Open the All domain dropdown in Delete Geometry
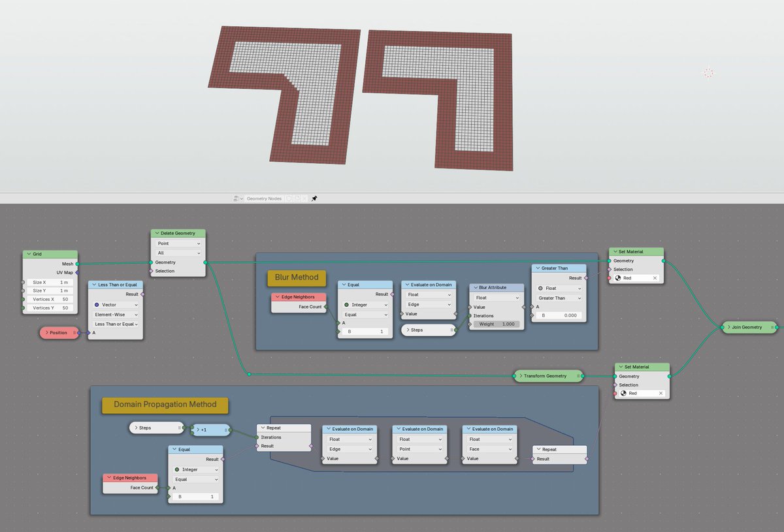 tap(178, 253)
